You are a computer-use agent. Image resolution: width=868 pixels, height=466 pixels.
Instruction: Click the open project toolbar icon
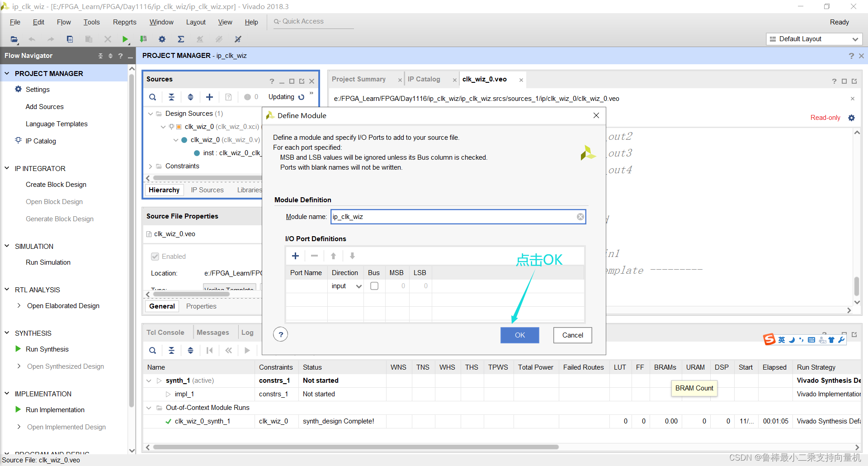coord(14,39)
